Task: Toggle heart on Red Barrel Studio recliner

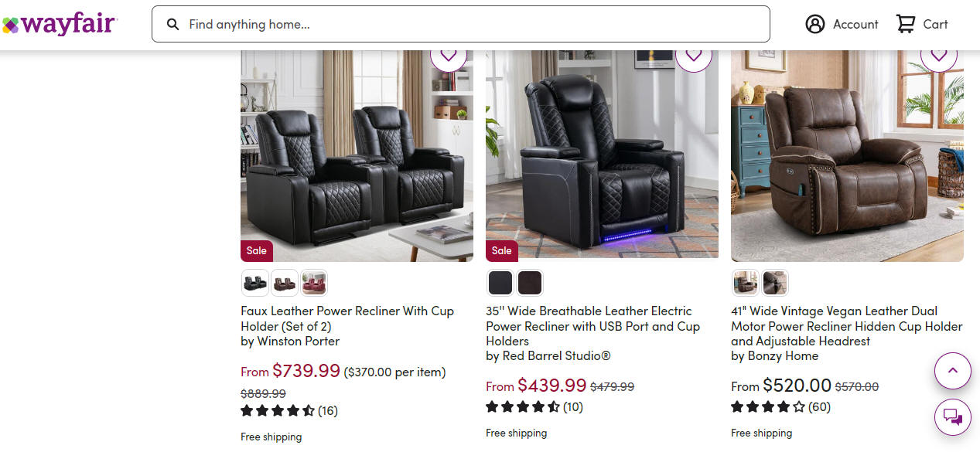Action: (694, 54)
